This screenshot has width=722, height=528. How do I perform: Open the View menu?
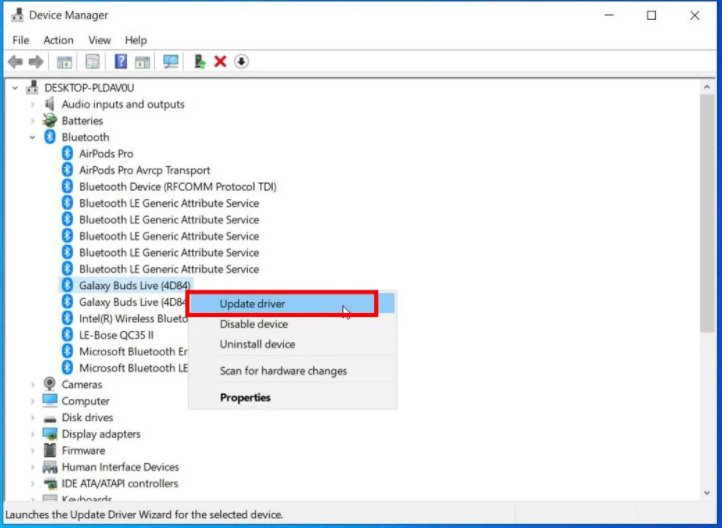click(99, 40)
